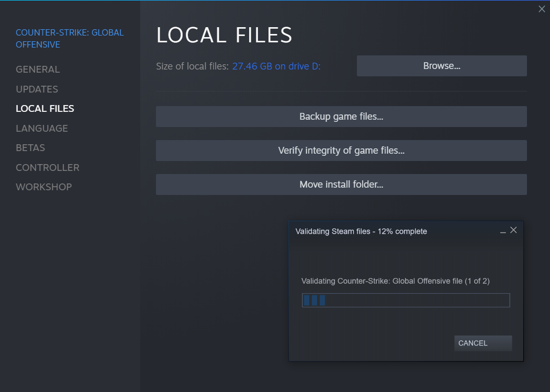Show the Controller settings tab
Screen dimensions: 550x392
pos(48,168)
